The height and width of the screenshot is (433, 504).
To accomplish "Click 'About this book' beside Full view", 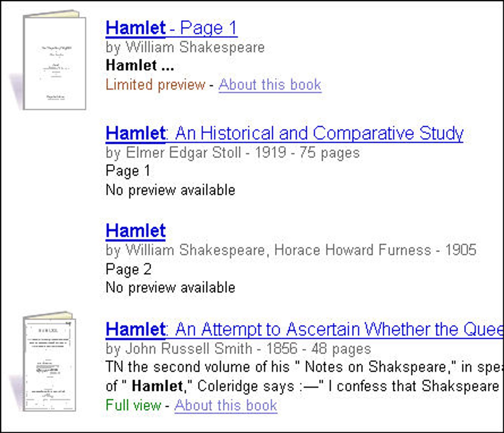I will (x=226, y=406).
